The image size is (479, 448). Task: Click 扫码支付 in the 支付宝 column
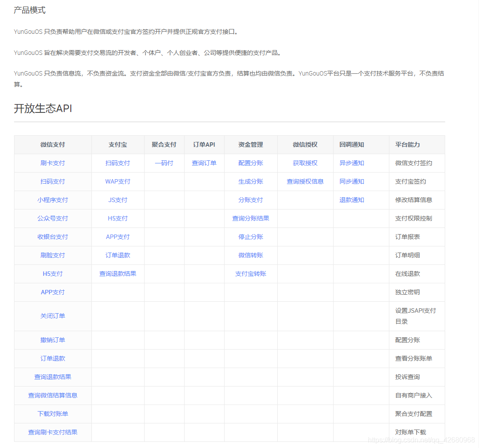pos(118,163)
